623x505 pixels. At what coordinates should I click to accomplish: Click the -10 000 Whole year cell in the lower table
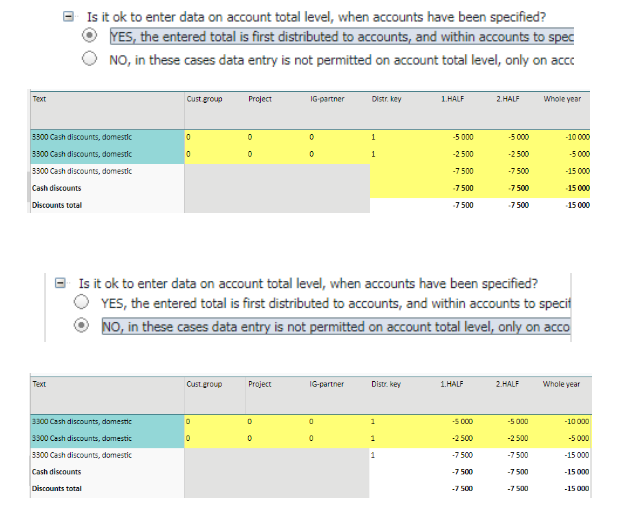[577, 422]
